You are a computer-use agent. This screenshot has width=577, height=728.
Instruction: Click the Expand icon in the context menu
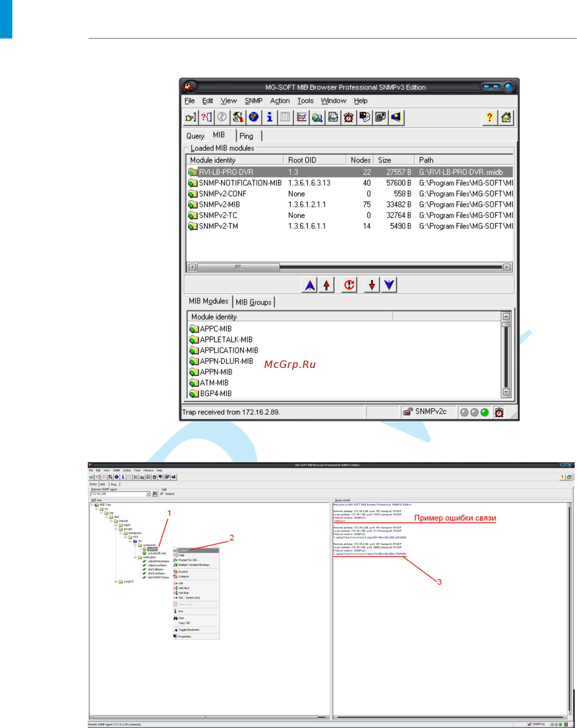click(176, 572)
